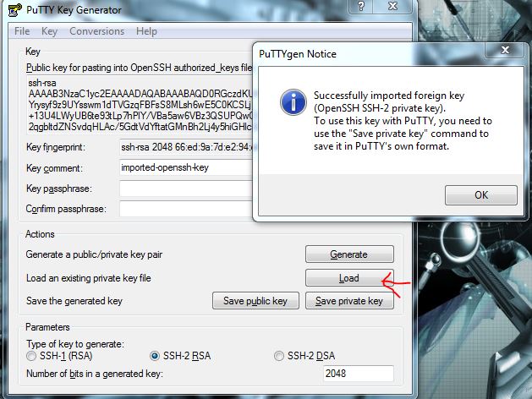The image size is (532, 399).
Task: Click Save public key button
Action: (x=255, y=301)
